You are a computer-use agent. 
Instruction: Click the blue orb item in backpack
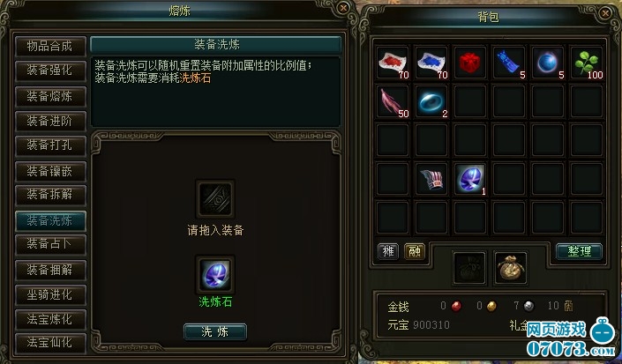[548, 63]
